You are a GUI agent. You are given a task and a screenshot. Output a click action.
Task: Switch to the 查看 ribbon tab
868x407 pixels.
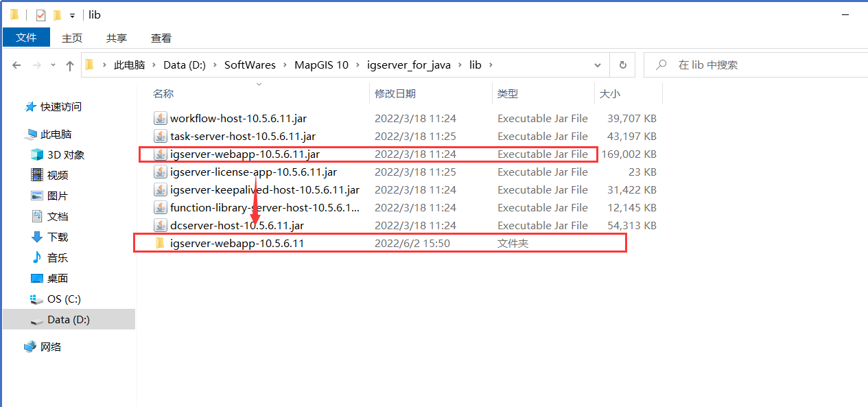click(x=161, y=38)
